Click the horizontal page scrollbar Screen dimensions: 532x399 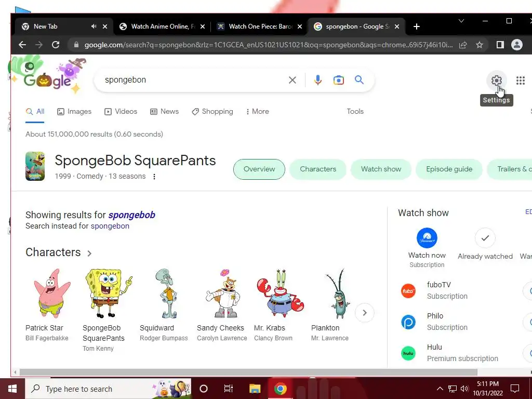pos(248,372)
